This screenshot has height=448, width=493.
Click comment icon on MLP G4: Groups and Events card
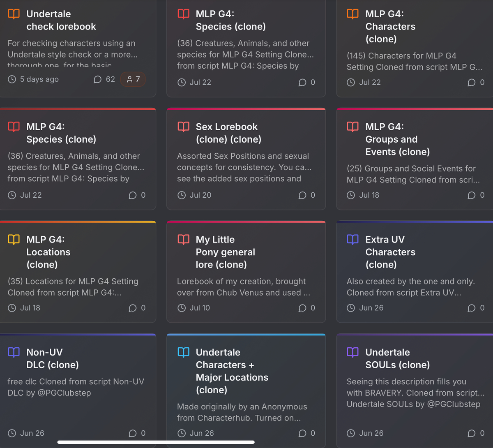[471, 195]
